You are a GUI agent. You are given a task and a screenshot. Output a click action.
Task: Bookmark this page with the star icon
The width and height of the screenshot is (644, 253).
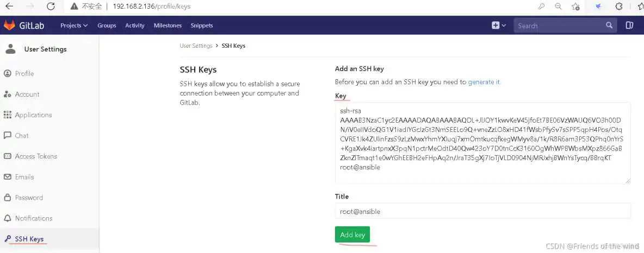pos(575,7)
